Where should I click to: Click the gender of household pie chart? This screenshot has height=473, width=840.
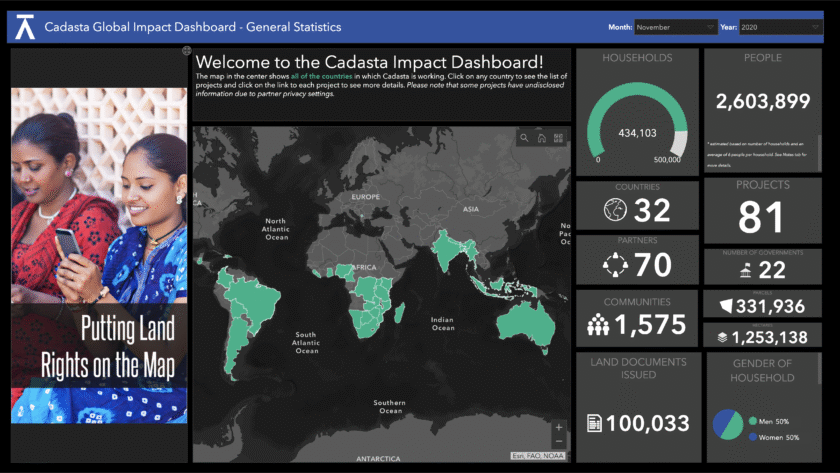tap(727, 424)
